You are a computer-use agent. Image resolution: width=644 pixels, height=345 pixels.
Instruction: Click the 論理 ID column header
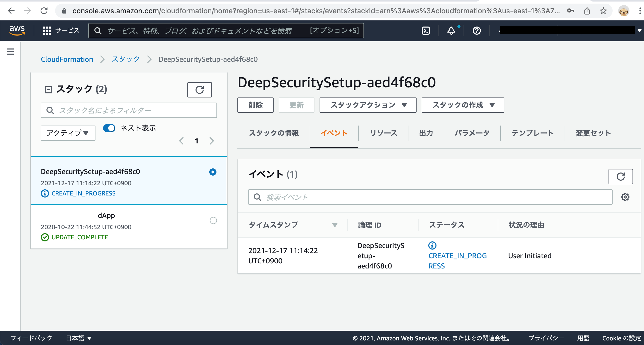370,225
